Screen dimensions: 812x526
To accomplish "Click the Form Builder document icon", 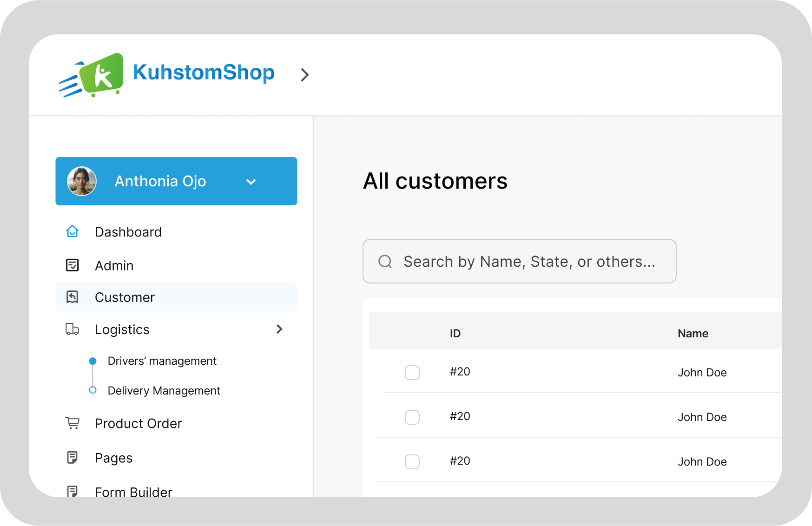I will pyautogui.click(x=73, y=491).
